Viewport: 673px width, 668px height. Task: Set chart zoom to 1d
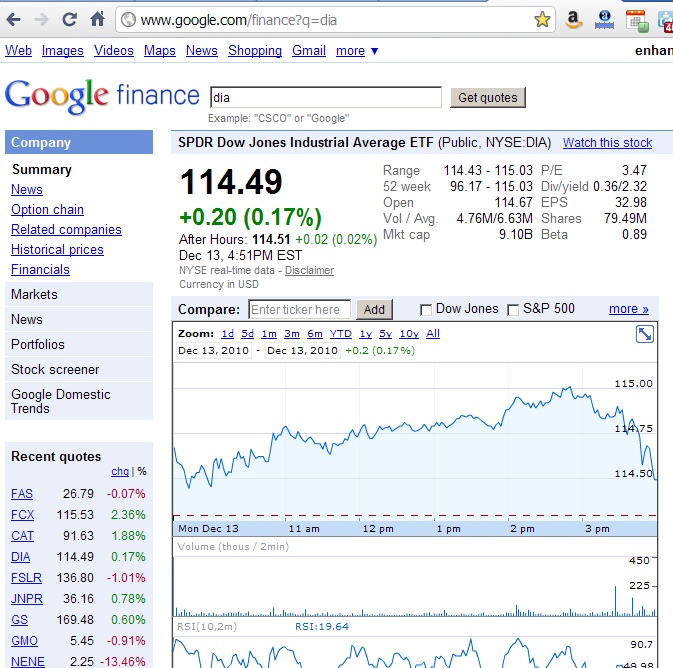pos(228,334)
